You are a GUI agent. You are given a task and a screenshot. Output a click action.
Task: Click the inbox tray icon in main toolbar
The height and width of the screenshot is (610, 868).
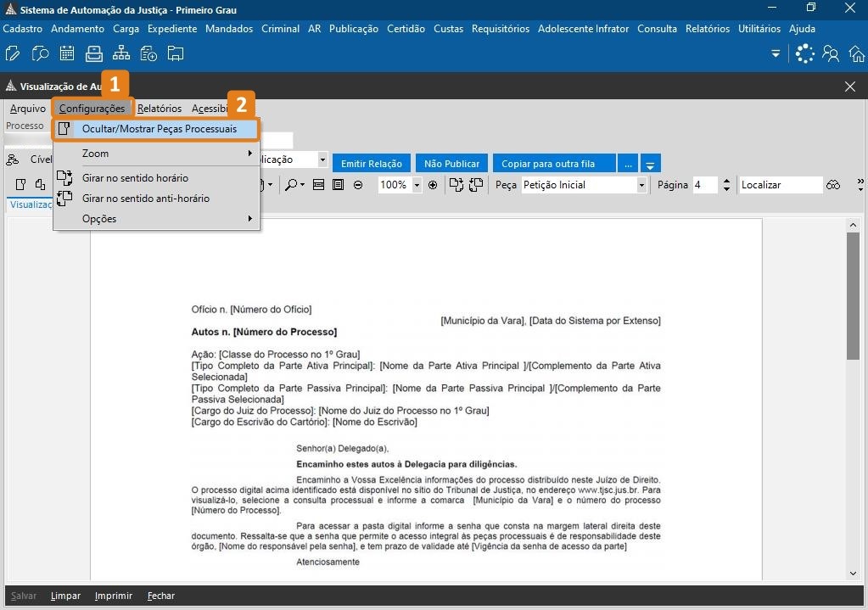(94, 53)
